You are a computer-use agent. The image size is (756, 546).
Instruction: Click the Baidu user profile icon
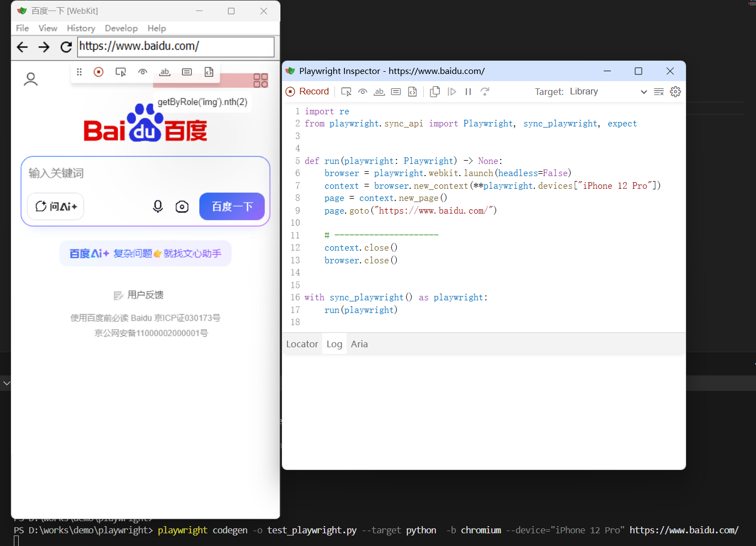31,80
